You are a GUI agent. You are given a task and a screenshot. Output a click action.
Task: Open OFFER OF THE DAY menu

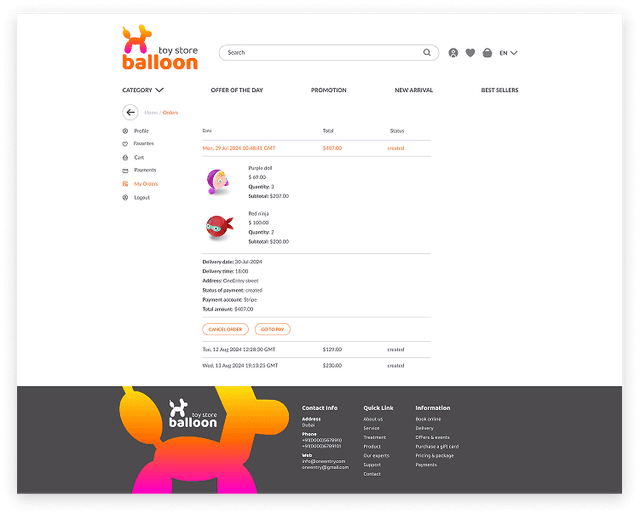click(x=237, y=90)
